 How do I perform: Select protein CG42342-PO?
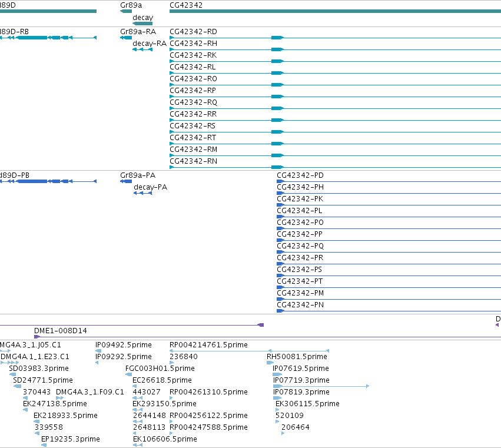(300, 223)
